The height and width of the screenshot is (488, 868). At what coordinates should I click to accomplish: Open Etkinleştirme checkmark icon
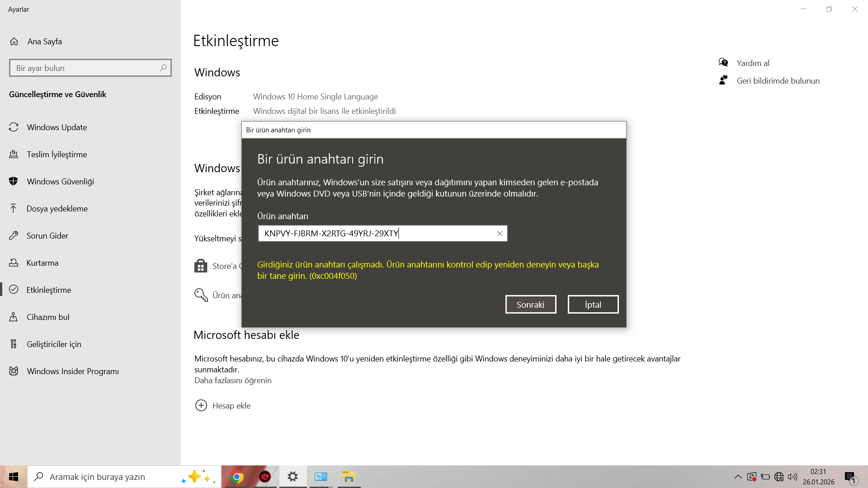click(14, 290)
